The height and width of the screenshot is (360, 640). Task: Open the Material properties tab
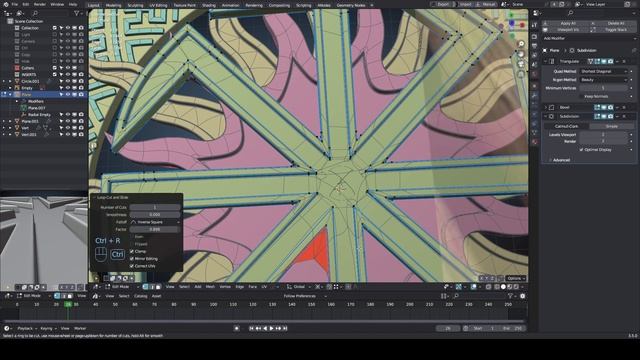[535, 142]
